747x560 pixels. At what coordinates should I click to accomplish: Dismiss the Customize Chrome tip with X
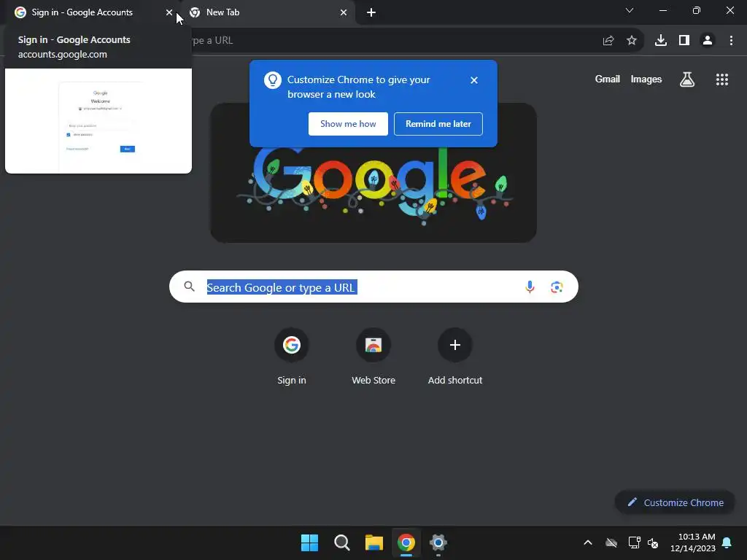pyautogui.click(x=474, y=80)
